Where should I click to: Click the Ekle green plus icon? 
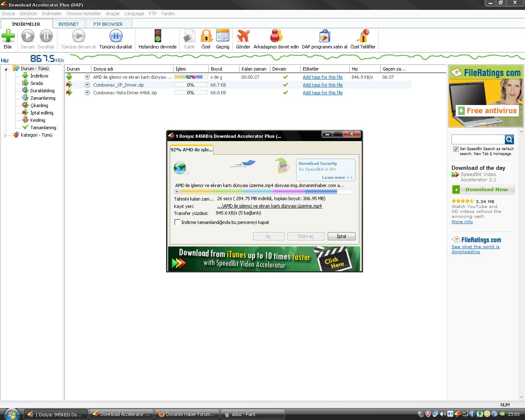(x=8, y=36)
